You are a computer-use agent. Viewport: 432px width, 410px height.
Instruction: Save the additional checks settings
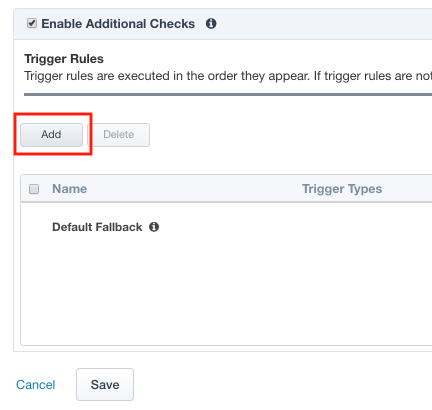pyautogui.click(x=105, y=384)
